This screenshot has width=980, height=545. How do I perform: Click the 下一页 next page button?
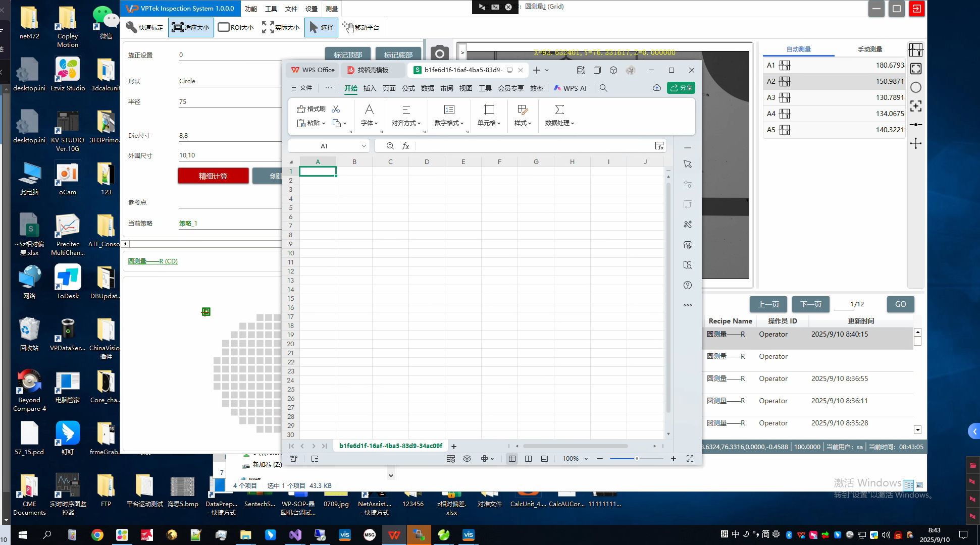tap(810, 304)
